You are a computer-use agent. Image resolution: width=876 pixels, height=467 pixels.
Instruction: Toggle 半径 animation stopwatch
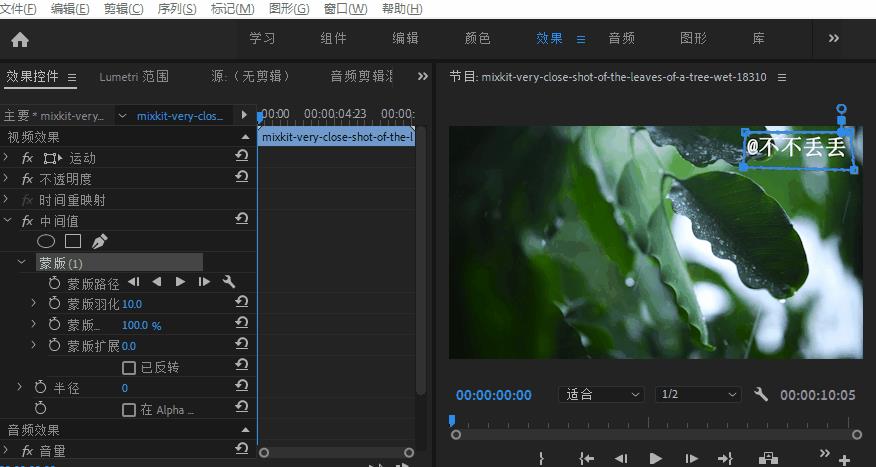pyautogui.click(x=40, y=387)
